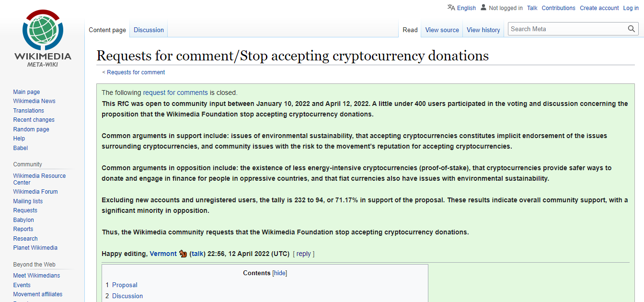Switch to the Discussion tab
The image size is (644, 302).
[x=149, y=30]
